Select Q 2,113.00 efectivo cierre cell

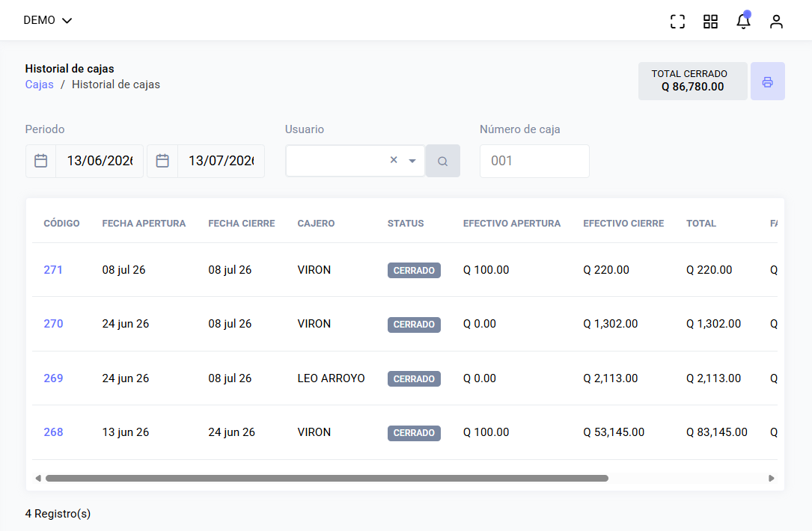(x=610, y=378)
